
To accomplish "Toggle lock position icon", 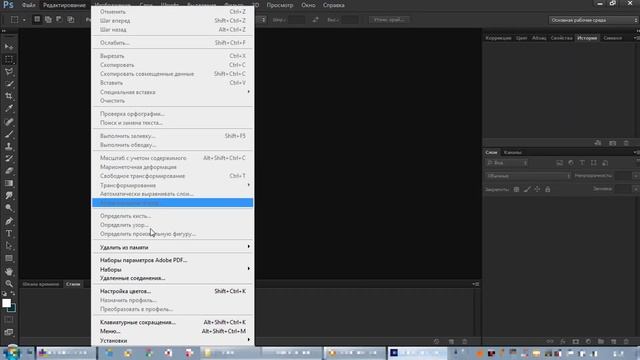I will pos(537,189).
